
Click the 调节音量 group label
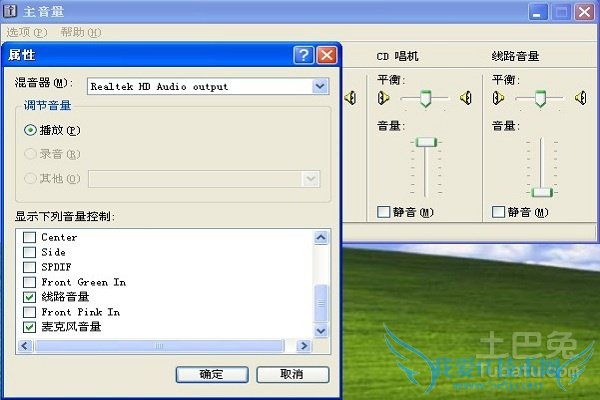47,105
